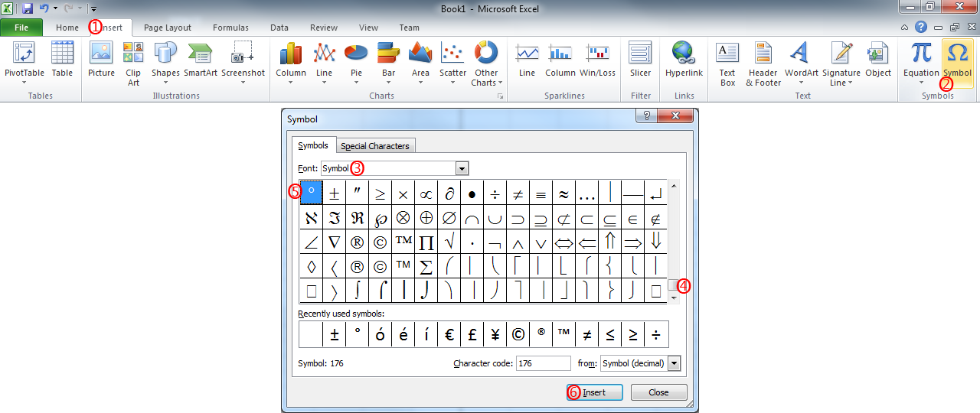980x413 pixels.
Task: Select the square root symbol in grid
Action: click(x=449, y=242)
